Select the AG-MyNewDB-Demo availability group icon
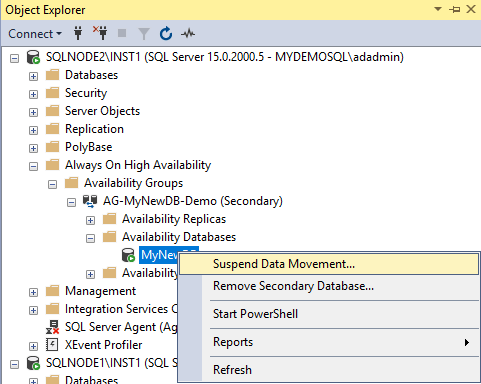Viewport: 481px width, 384px height. (90, 201)
